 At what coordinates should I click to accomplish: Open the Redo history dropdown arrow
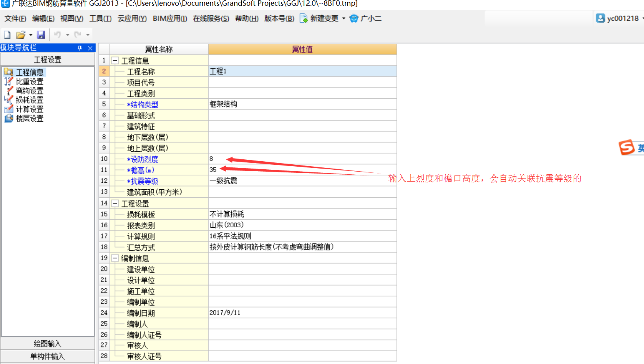[88, 35]
